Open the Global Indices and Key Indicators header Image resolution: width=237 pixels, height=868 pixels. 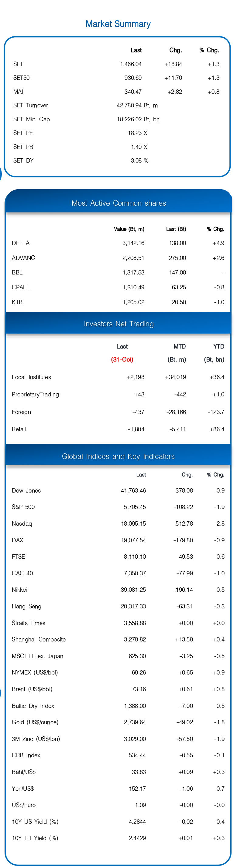118,456
